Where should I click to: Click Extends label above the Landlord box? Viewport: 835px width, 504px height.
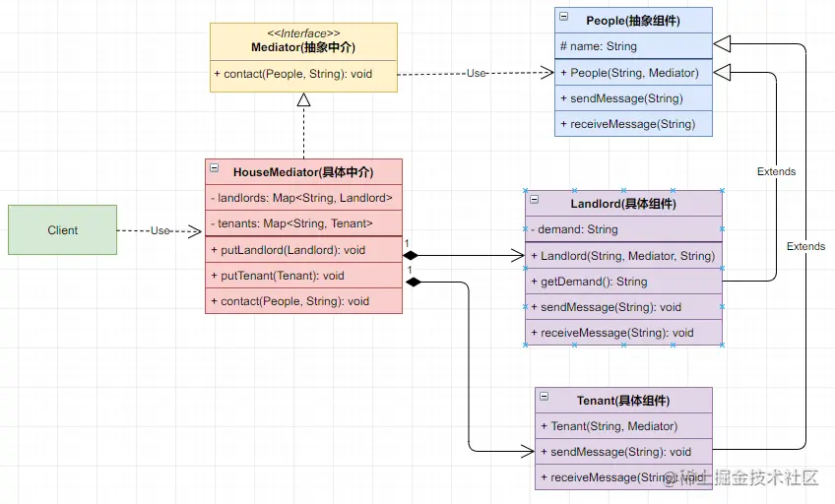pos(777,171)
